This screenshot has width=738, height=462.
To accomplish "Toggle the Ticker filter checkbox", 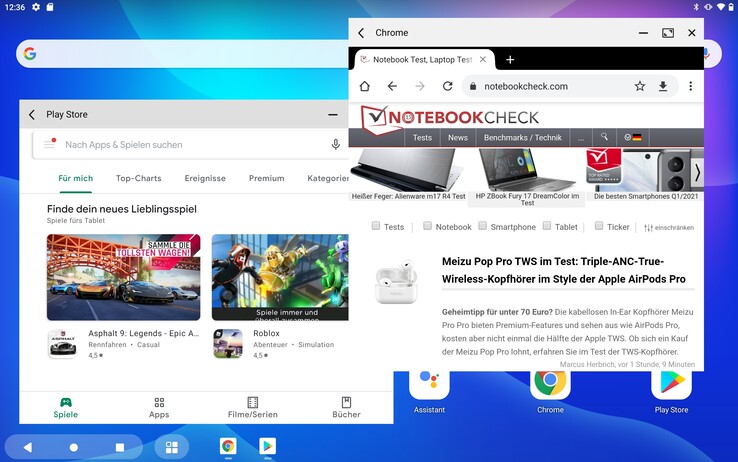I will (599, 226).
